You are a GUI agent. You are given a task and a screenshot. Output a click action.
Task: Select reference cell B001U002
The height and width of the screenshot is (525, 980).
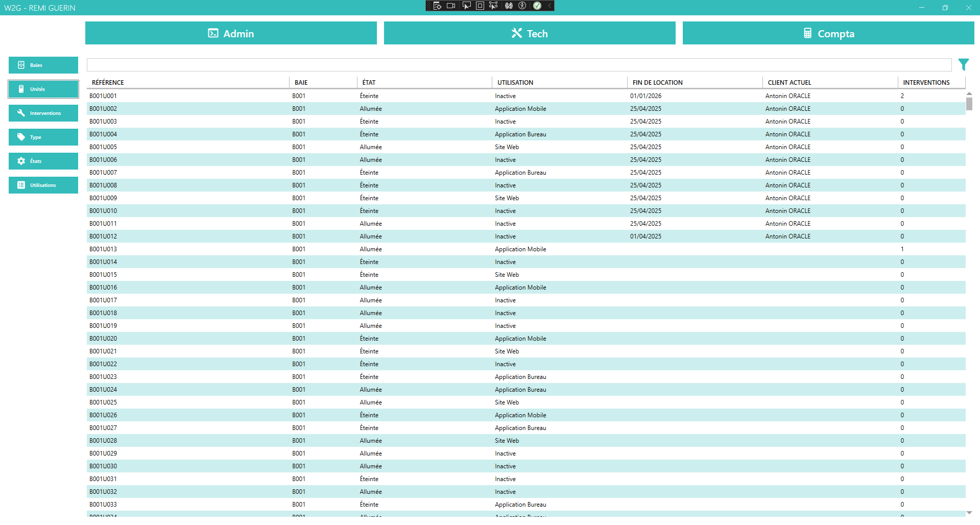(x=103, y=109)
